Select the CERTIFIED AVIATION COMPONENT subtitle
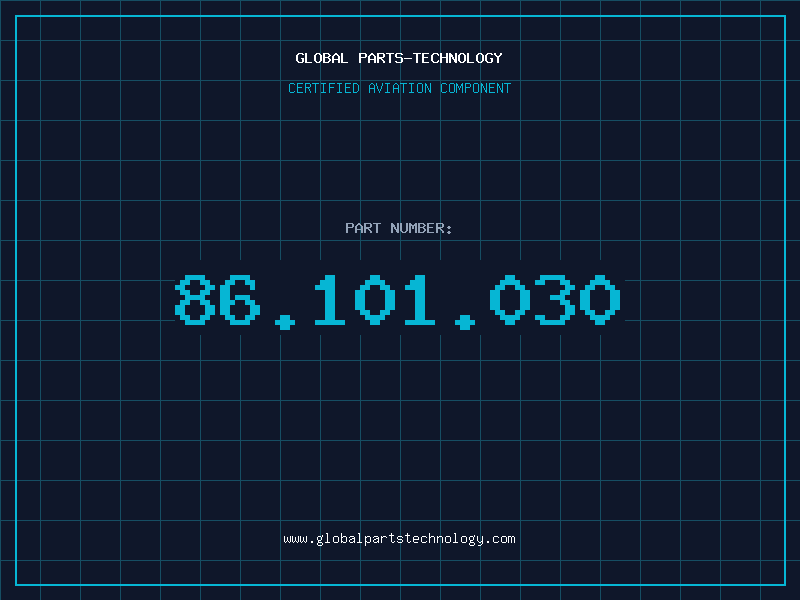Viewport: 800px width, 600px height. click(399, 88)
